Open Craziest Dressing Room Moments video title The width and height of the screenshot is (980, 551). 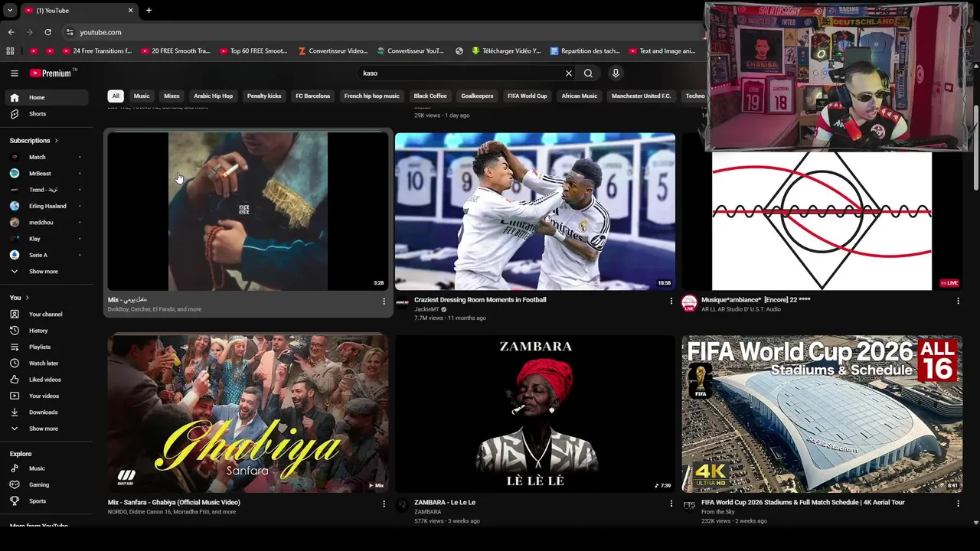coord(480,300)
